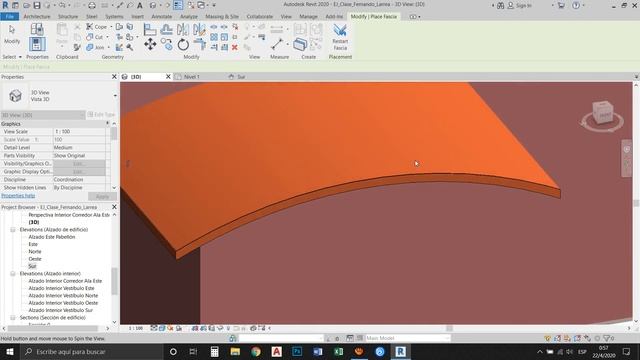Click the Sign In button
The image size is (640, 360).
520,5
